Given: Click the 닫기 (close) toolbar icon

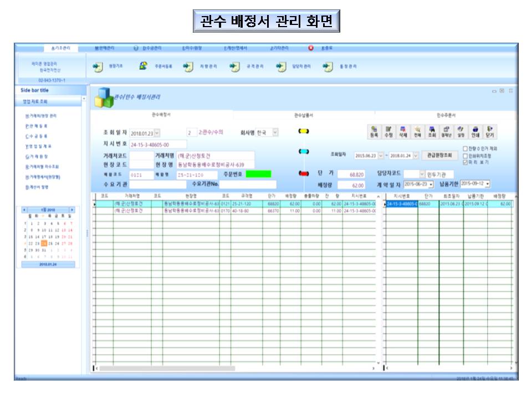Looking at the screenshot, I should [489, 132].
